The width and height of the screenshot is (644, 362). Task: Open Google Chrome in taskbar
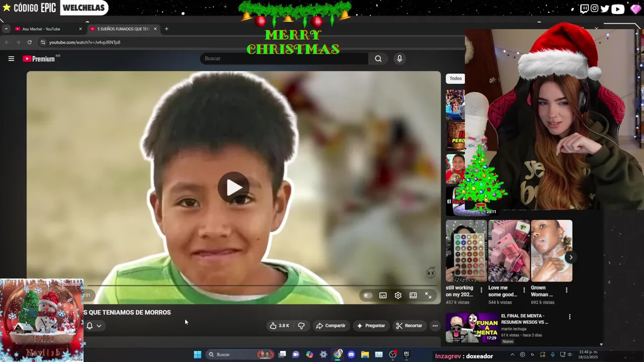click(x=337, y=354)
